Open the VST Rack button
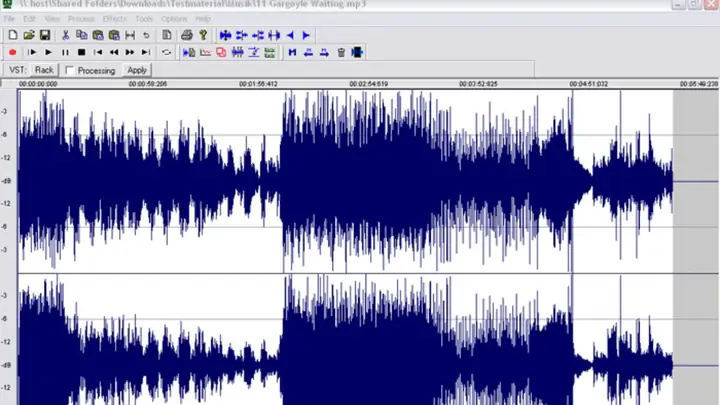 point(44,70)
